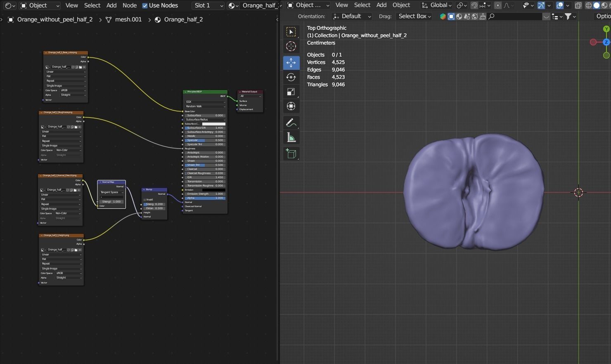Activate the 3D Cursor tool
Viewport: 611px width, 364px height.
(x=291, y=46)
